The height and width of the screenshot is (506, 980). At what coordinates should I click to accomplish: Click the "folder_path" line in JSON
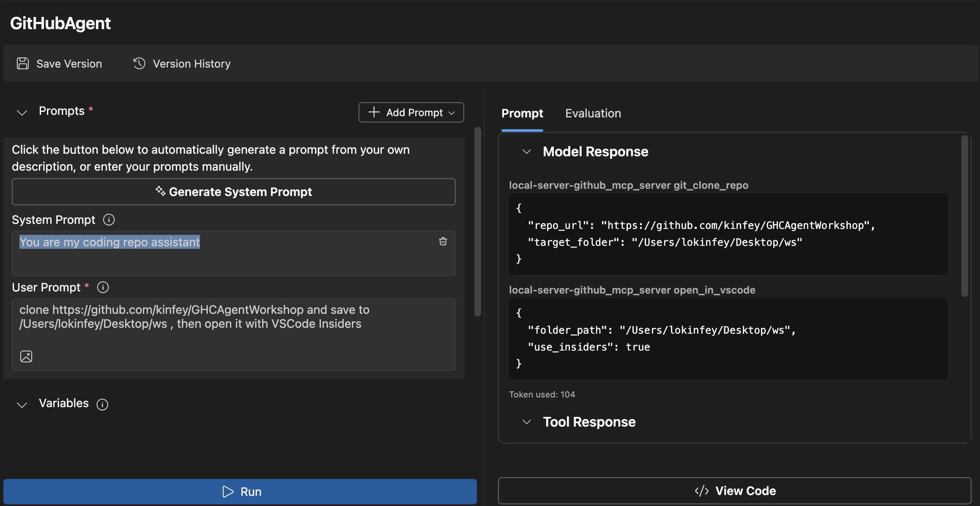(x=662, y=330)
